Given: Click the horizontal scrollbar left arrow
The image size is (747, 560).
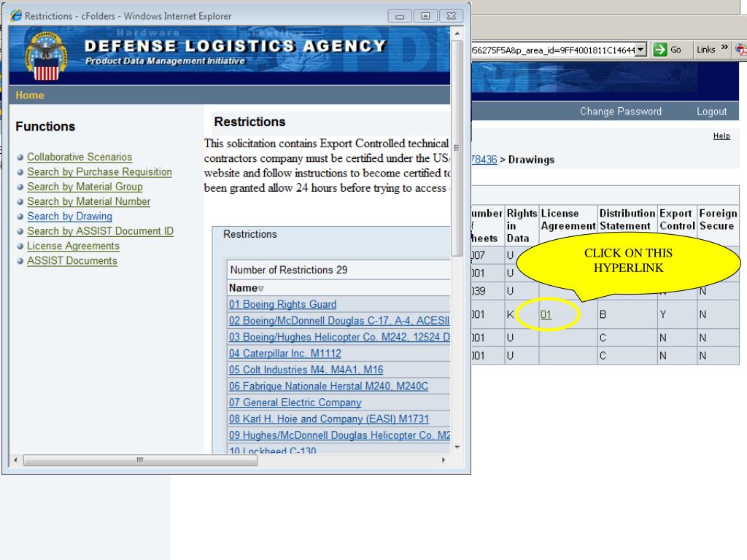Looking at the screenshot, I should [x=16, y=460].
